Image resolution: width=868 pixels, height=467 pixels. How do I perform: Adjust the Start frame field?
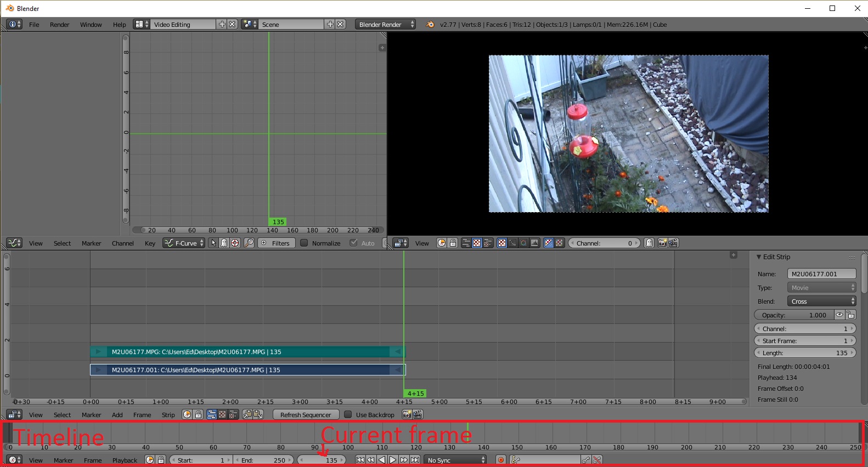pyautogui.click(x=201, y=460)
